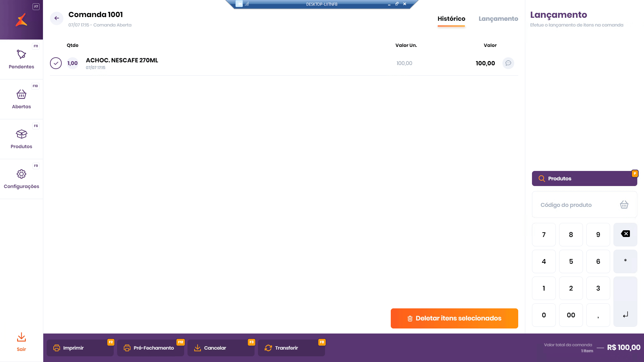
Task: Switch to the Lançamento tab
Action: coord(498,19)
